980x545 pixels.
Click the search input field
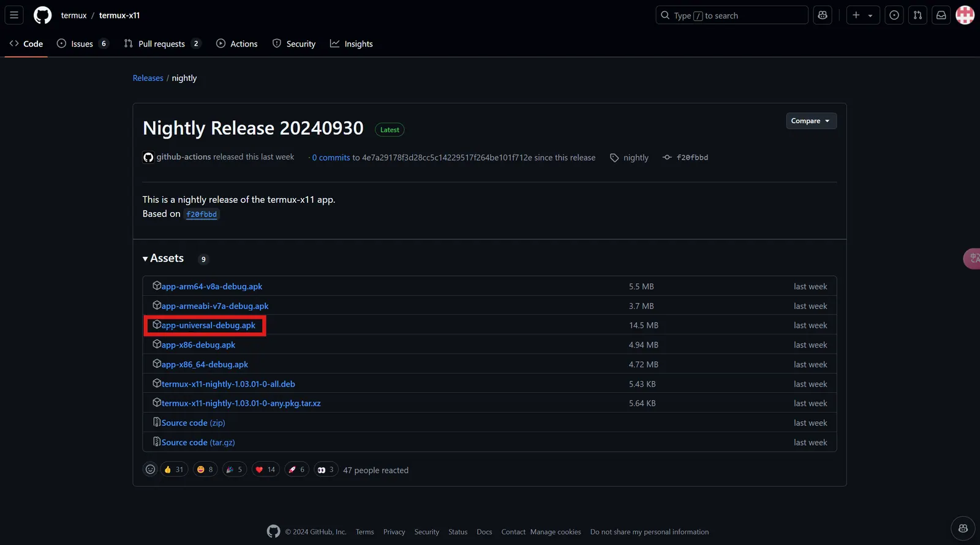tap(732, 15)
